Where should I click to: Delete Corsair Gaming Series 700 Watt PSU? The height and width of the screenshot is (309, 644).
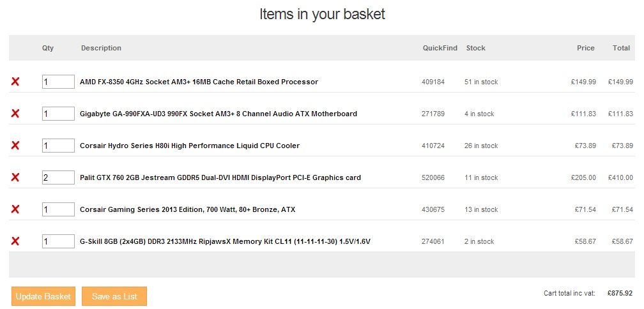click(15, 209)
